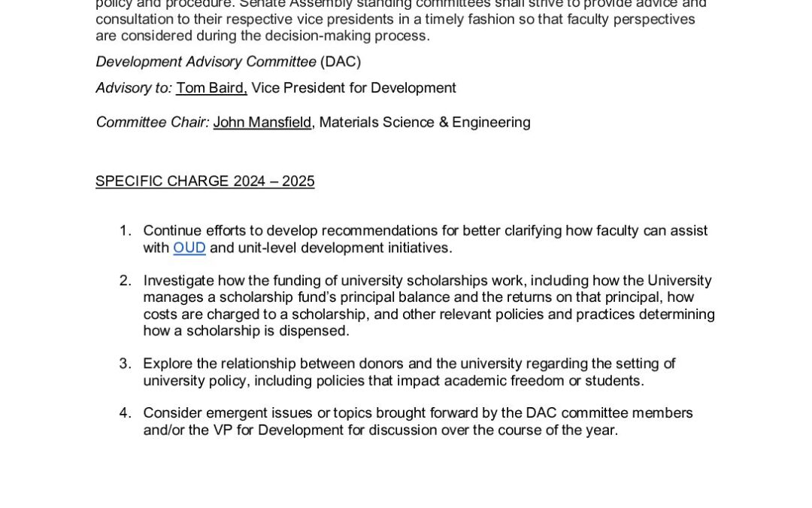Click the 'Materials Science & Engineering' text
This screenshot has height=508, width=812.
425,122
